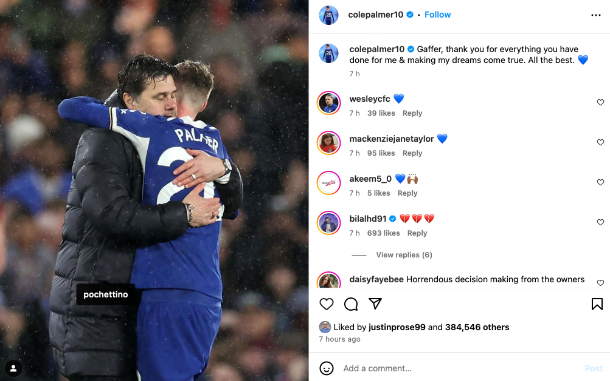Viewport: 610px width, 381px height.
Task: Open colepalmer10 profile picture in header
Action: click(x=328, y=15)
